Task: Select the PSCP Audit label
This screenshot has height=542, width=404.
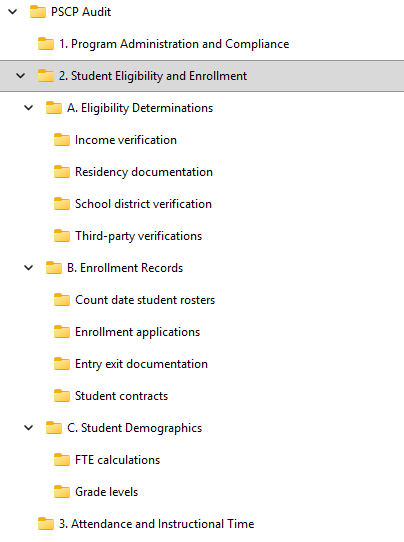Action: [x=81, y=12]
